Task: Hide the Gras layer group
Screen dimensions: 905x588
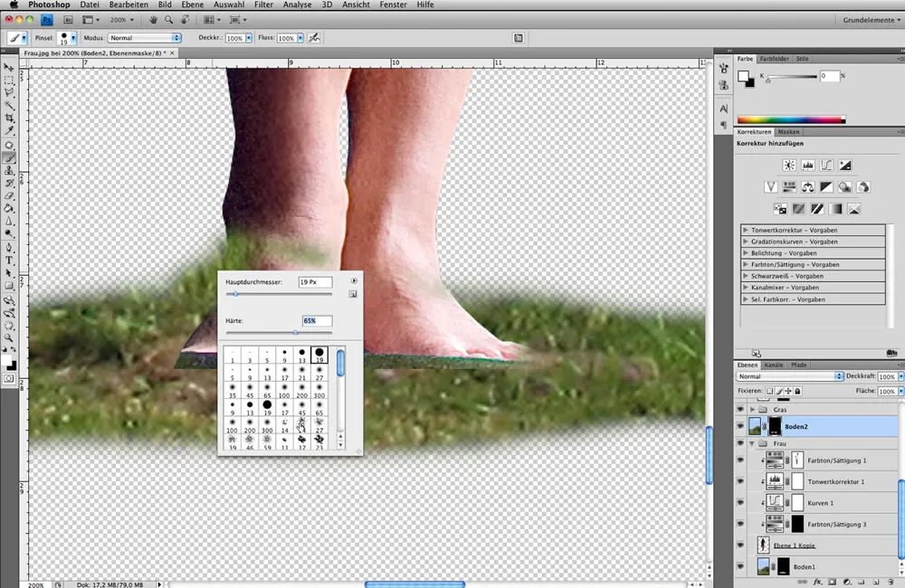Action: tap(739, 410)
